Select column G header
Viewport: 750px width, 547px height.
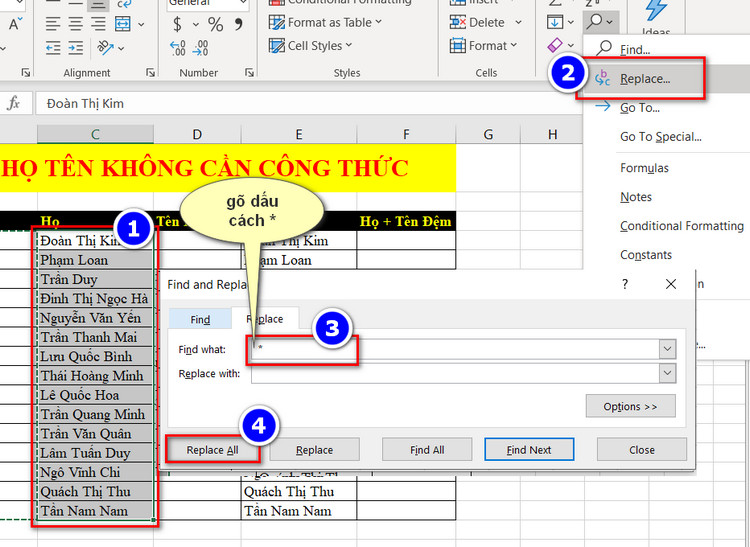pos(488,134)
